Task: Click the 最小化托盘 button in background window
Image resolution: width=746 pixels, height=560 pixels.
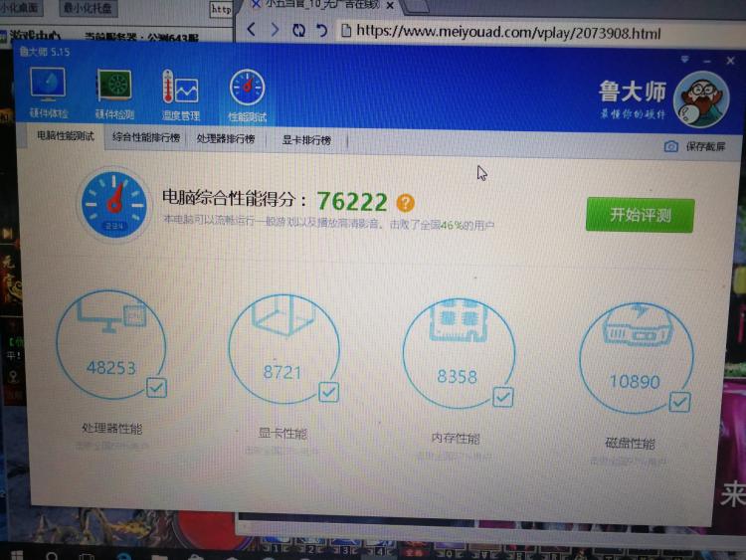Action: (x=88, y=8)
